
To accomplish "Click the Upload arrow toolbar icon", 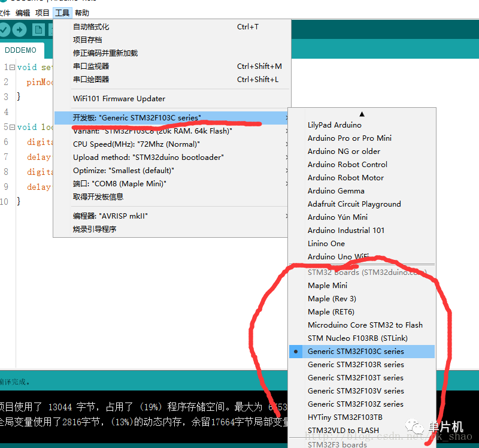I will click(x=20, y=29).
